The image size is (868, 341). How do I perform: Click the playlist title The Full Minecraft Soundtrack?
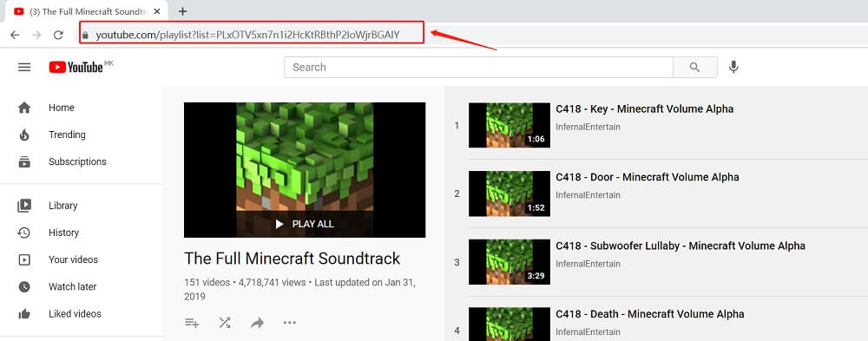coord(292,259)
